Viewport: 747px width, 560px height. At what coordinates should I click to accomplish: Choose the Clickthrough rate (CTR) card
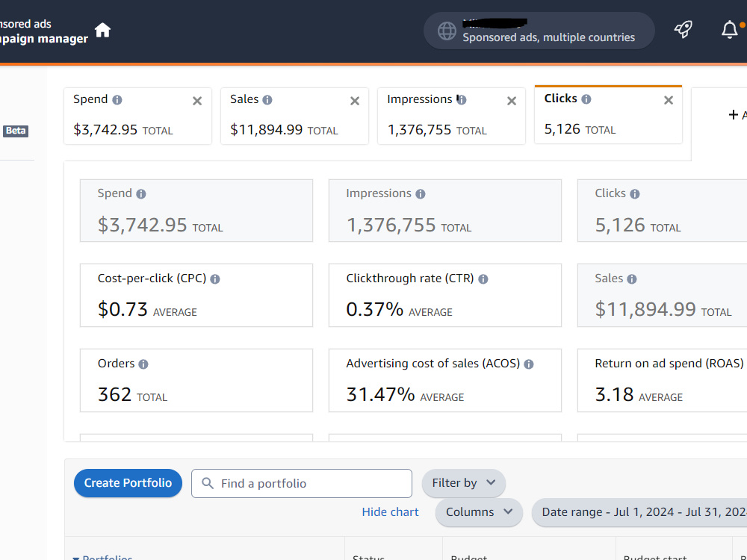tap(445, 295)
